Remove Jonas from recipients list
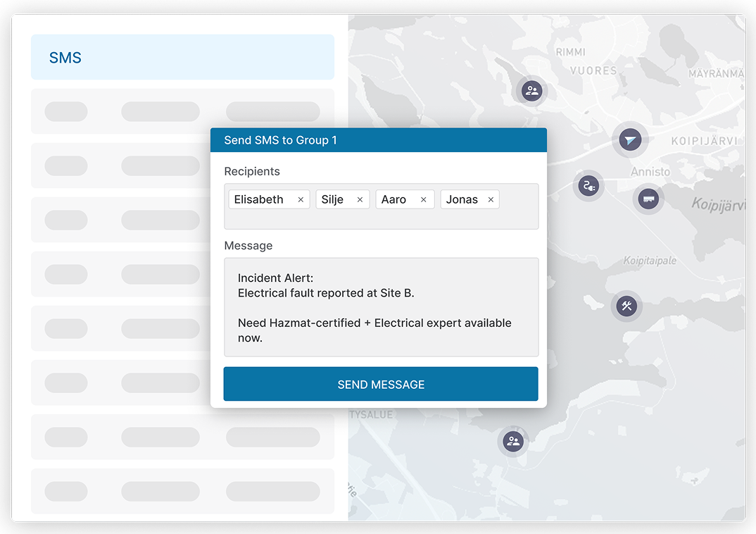756x534 pixels. (x=491, y=200)
